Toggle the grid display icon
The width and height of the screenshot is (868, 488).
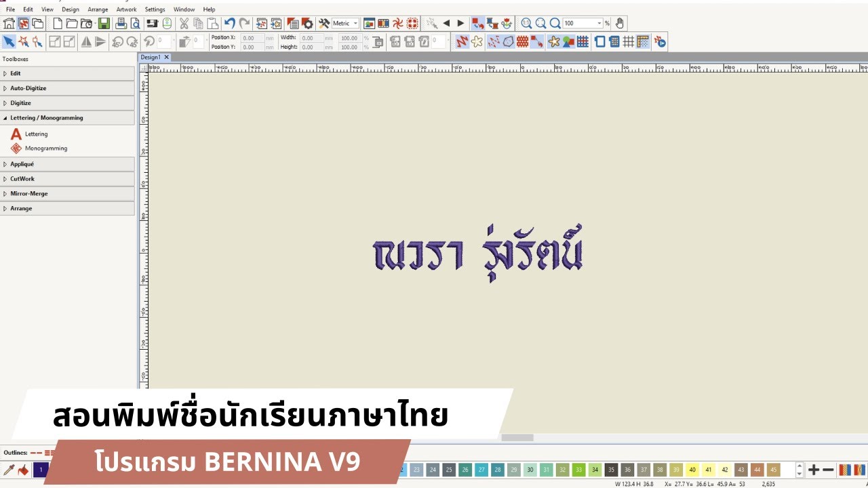click(x=629, y=41)
